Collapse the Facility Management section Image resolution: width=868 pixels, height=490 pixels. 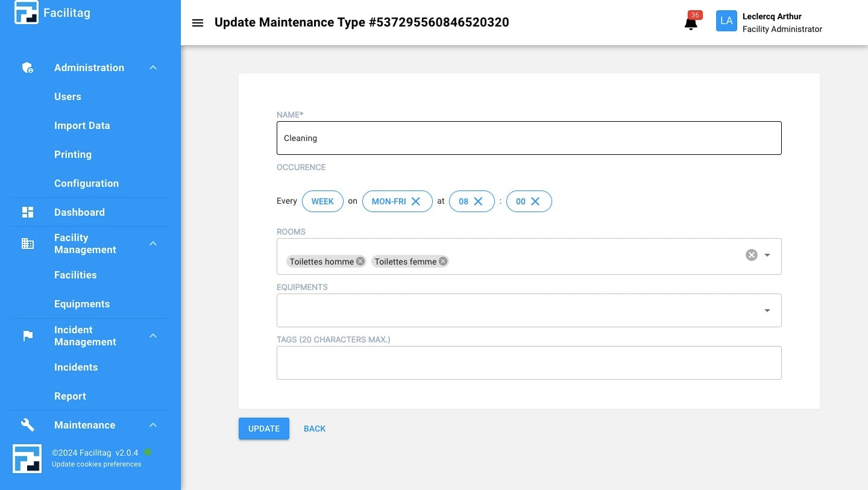pos(153,243)
